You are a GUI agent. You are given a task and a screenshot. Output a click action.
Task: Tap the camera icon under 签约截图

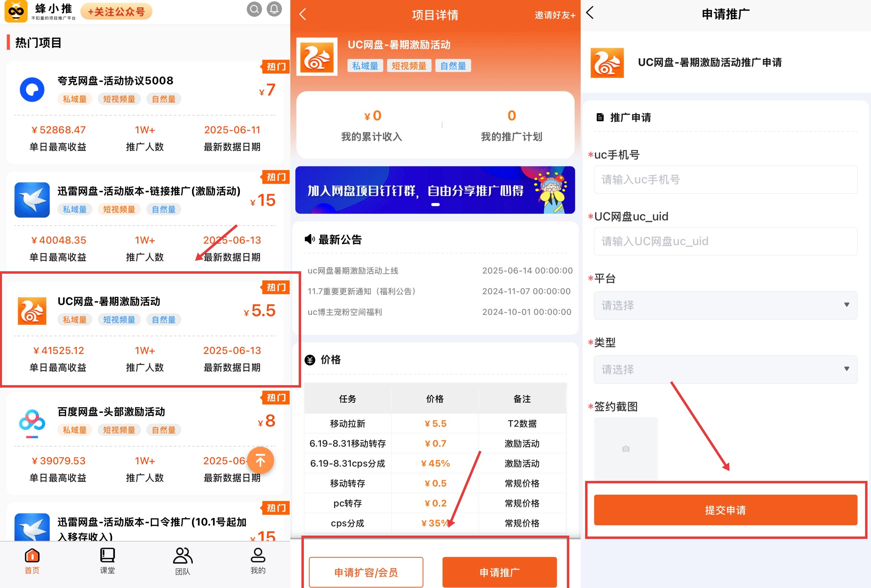click(x=625, y=449)
